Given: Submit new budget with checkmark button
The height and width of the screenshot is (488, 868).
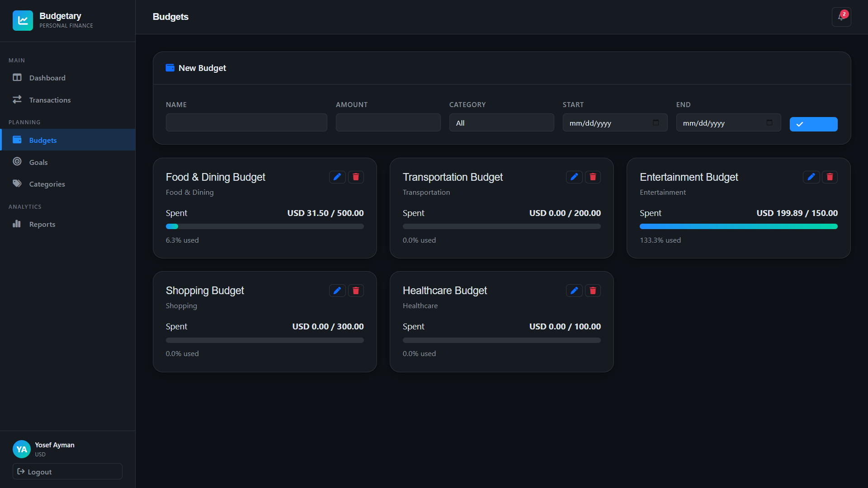Looking at the screenshot, I should (x=813, y=124).
